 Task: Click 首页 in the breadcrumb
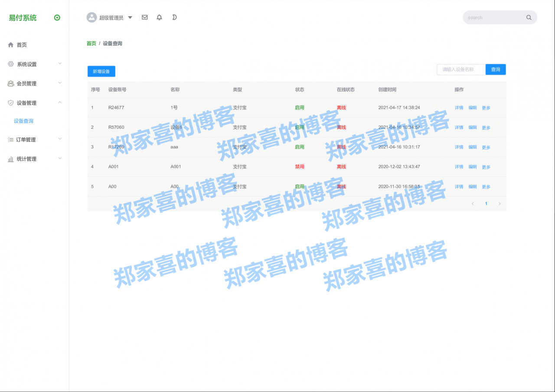(91, 43)
